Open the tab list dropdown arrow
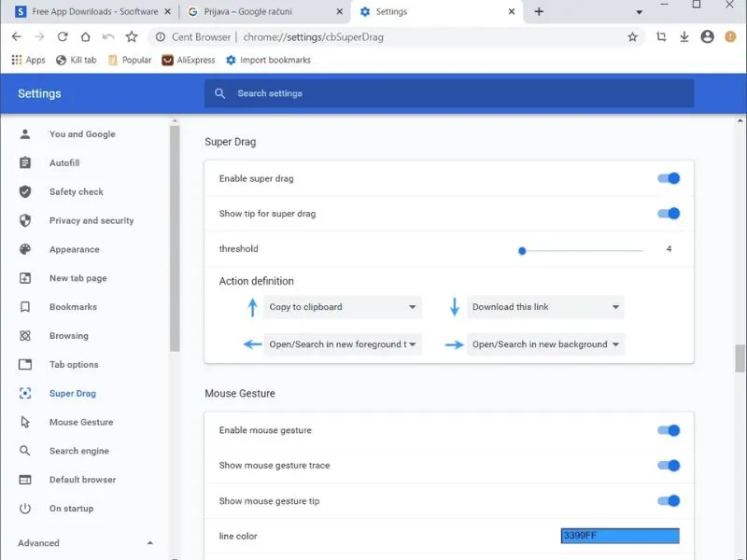 click(x=640, y=12)
